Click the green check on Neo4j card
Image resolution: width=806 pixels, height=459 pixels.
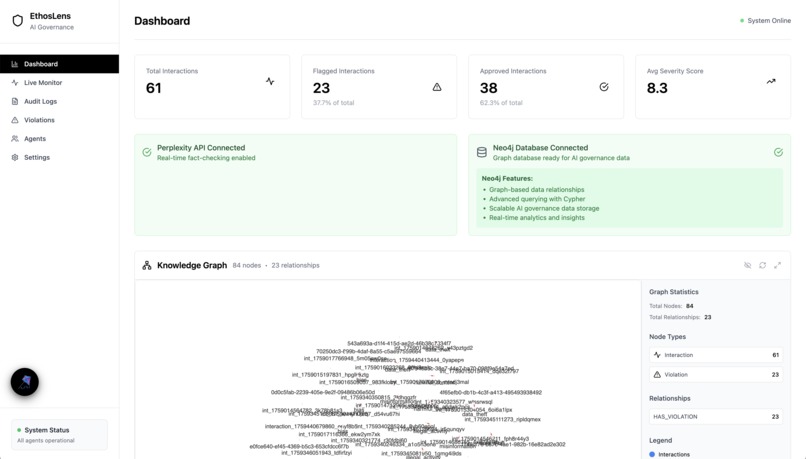pos(778,152)
